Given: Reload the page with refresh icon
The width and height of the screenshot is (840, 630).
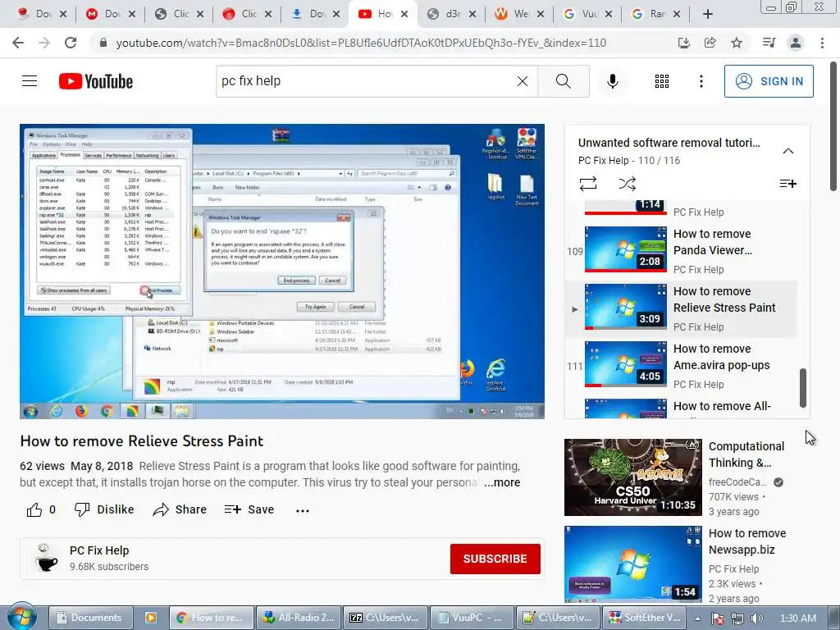Looking at the screenshot, I should tap(71, 43).
